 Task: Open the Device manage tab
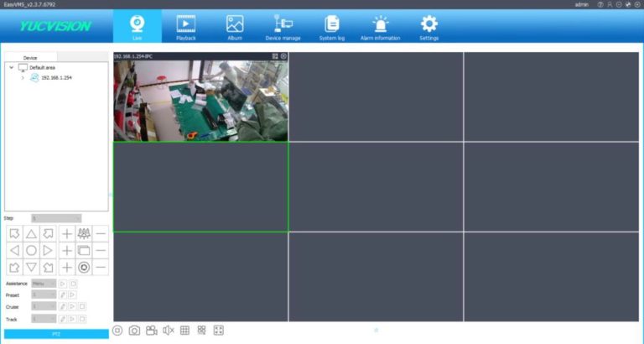(283, 27)
